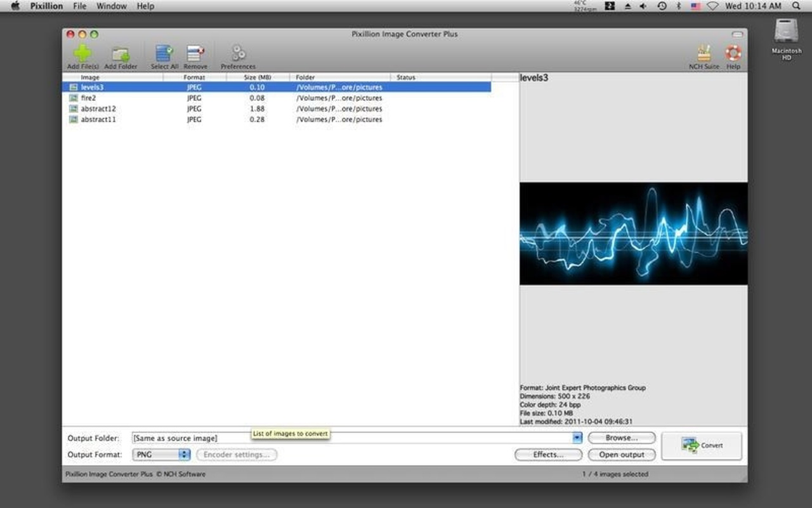
Task: Click the Wi-Fi status icon
Action: (x=712, y=6)
